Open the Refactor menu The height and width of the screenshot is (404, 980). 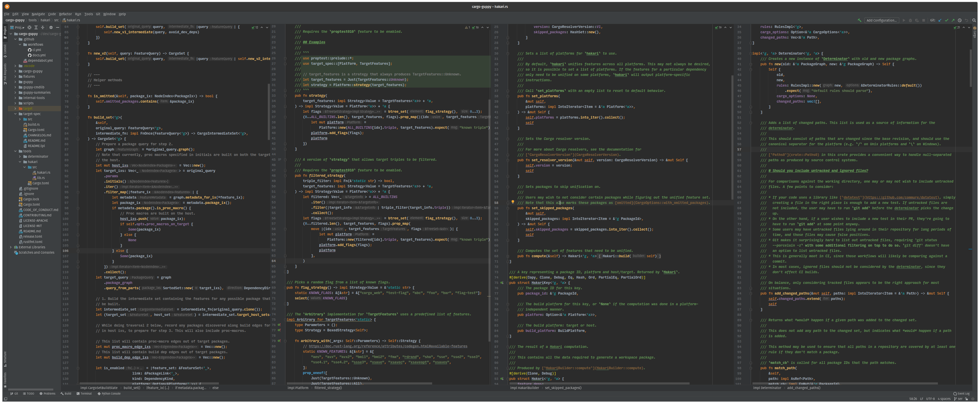pos(66,14)
